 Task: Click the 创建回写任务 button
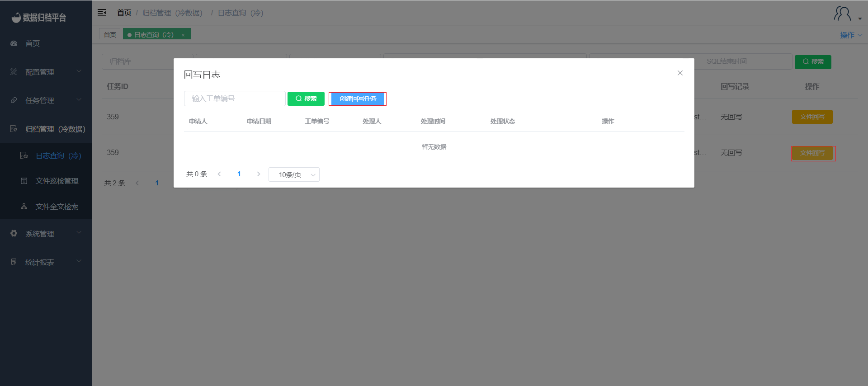tap(358, 99)
